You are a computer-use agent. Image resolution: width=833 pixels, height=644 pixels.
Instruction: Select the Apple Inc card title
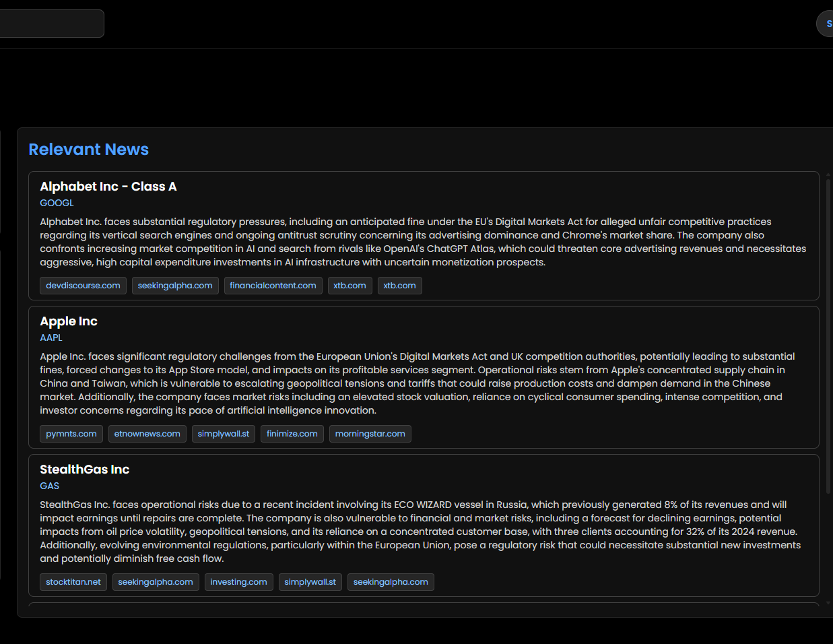tap(69, 321)
